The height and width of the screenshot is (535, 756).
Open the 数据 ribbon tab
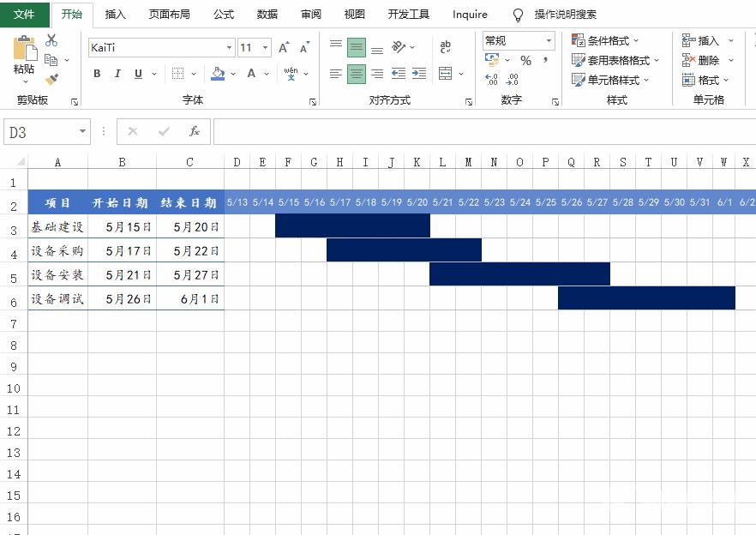point(267,15)
